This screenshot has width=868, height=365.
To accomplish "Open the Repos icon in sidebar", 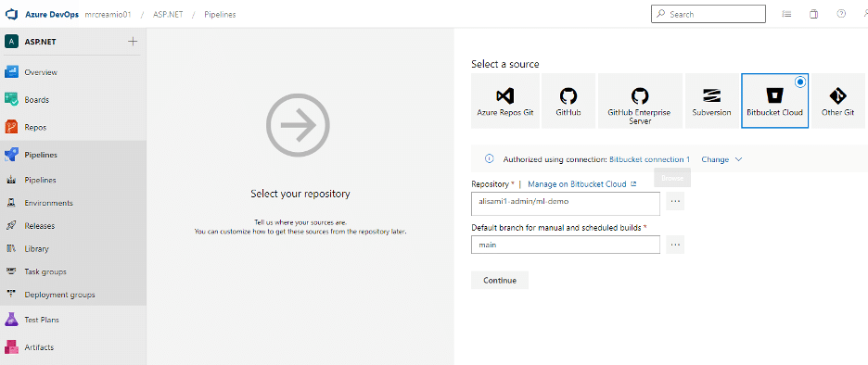I will tap(12, 127).
